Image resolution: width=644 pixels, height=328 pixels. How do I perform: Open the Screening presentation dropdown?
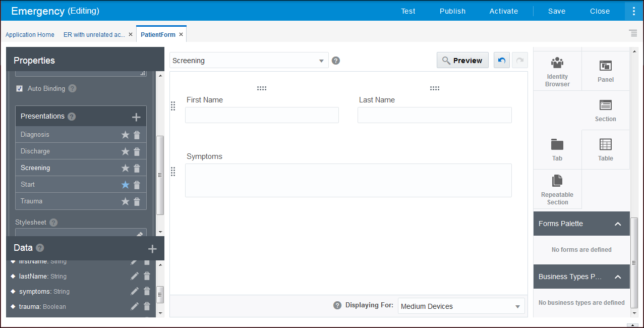click(x=249, y=61)
